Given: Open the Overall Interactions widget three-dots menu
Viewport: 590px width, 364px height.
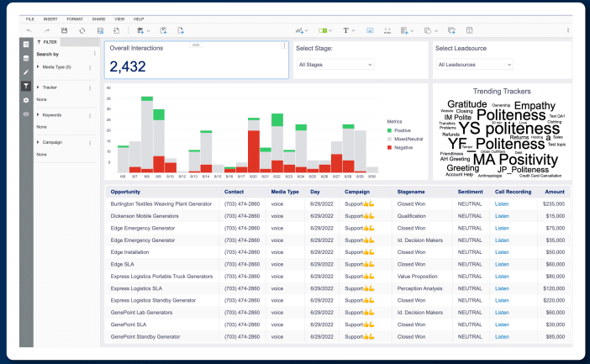Looking at the screenshot, I should (284, 45).
